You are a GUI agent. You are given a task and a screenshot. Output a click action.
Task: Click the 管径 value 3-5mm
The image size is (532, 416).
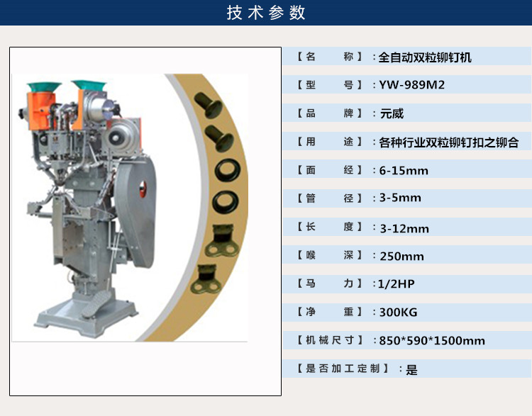[400, 198]
